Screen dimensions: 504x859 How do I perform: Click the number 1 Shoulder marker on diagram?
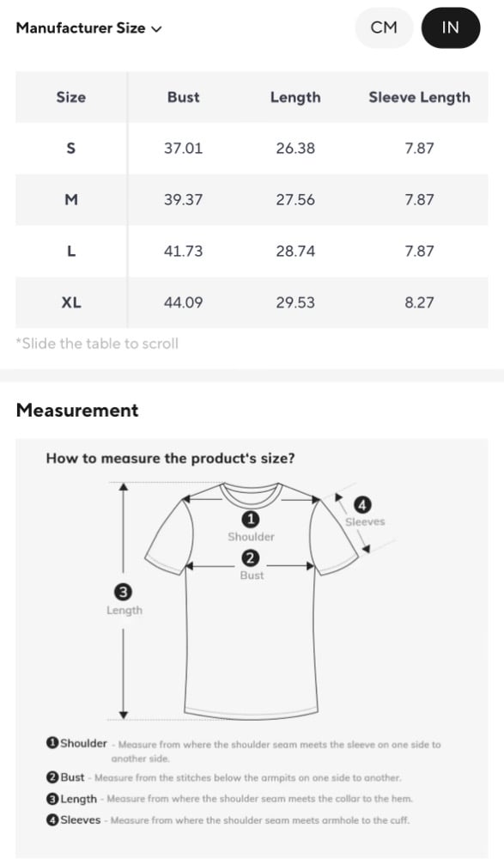[251, 519]
